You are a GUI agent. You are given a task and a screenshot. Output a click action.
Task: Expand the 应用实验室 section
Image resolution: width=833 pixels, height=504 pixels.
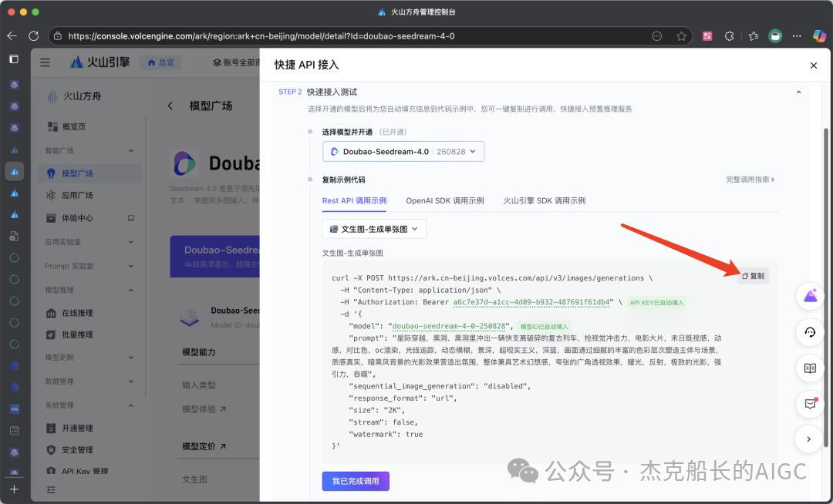[130, 242]
